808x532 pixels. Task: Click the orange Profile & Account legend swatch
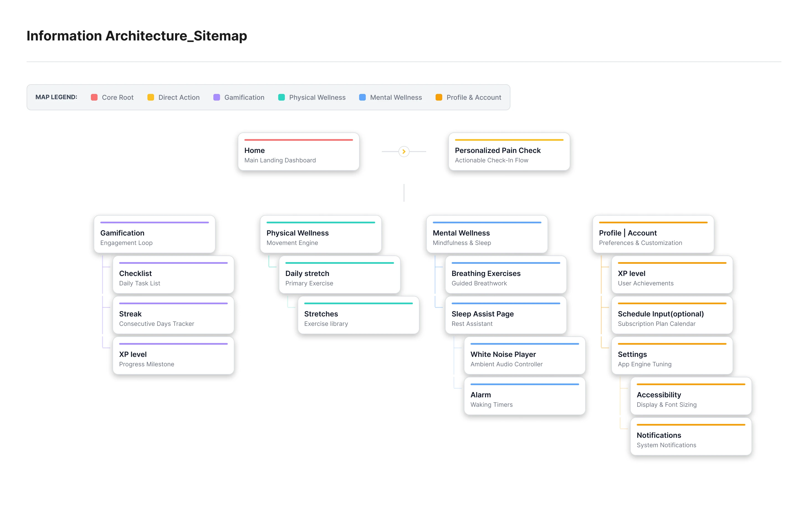point(439,98)
